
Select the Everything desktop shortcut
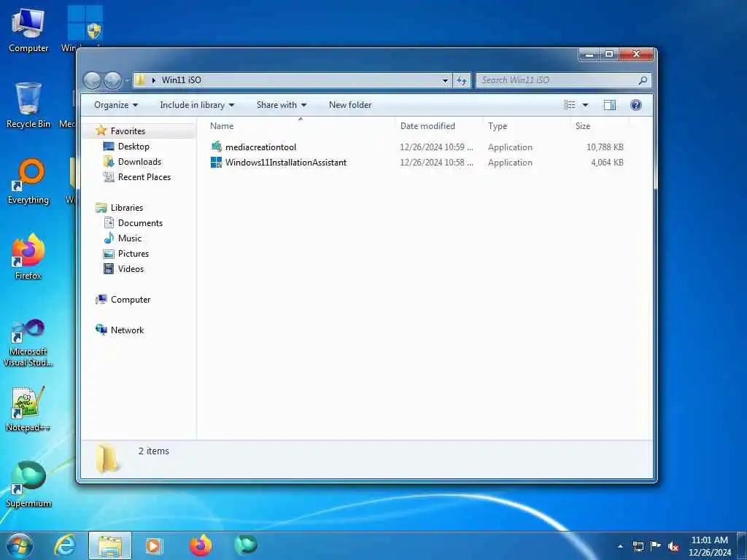pos(28,182)
